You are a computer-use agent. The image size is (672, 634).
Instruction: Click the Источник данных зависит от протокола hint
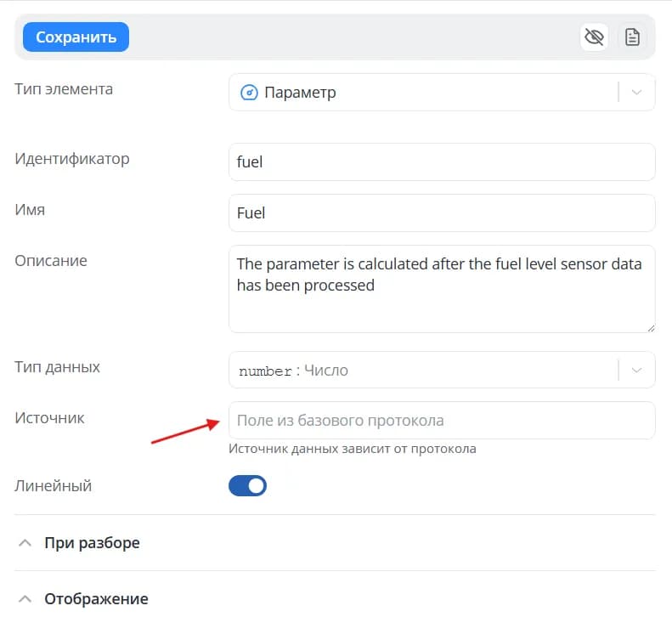coord(353,449)
